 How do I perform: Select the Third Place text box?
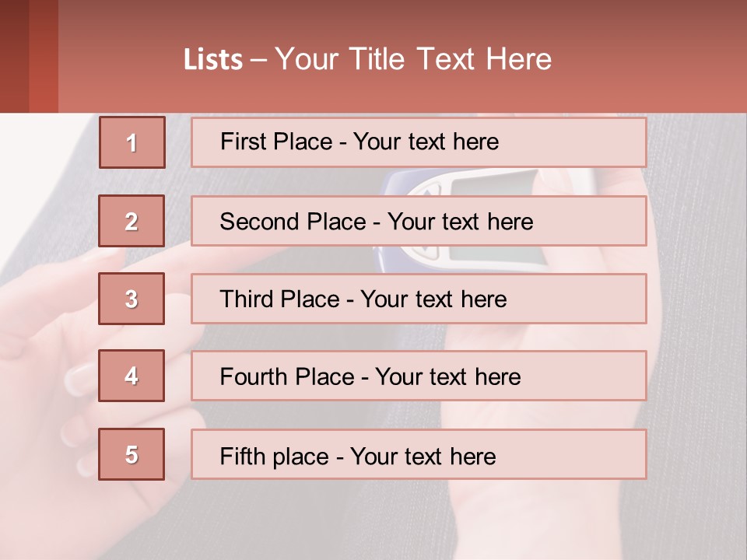coord(419,299)
